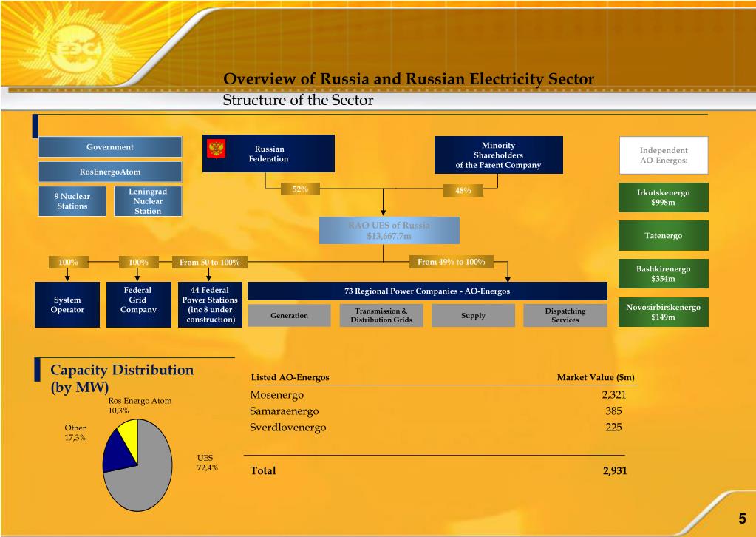Screen dimensions: 756x537
Task: Click the dark blue Other pie slice
Action: coord(118,453)
